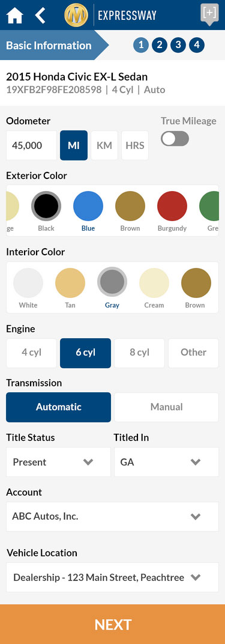
Task: Select the Other engine button
Action: coord(193,353)
